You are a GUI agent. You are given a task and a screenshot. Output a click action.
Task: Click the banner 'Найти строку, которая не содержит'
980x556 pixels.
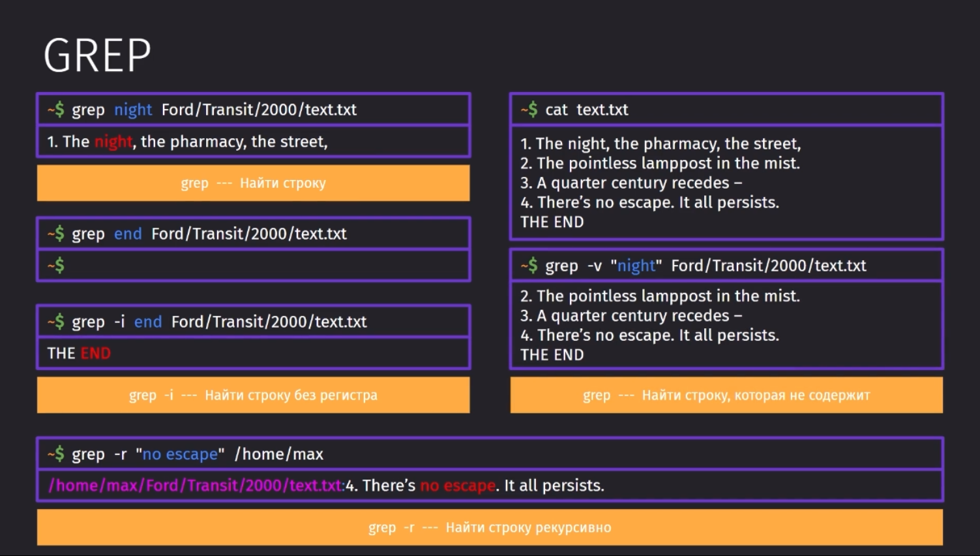pyautogui.click(x=726, y=395)
